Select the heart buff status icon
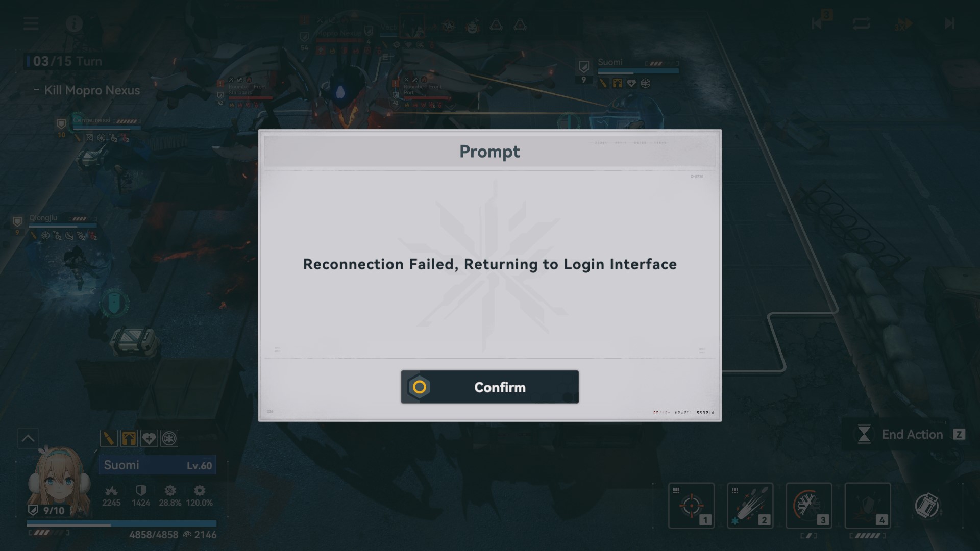This screenshot has height=551, width=980. [x=149, y=438]
